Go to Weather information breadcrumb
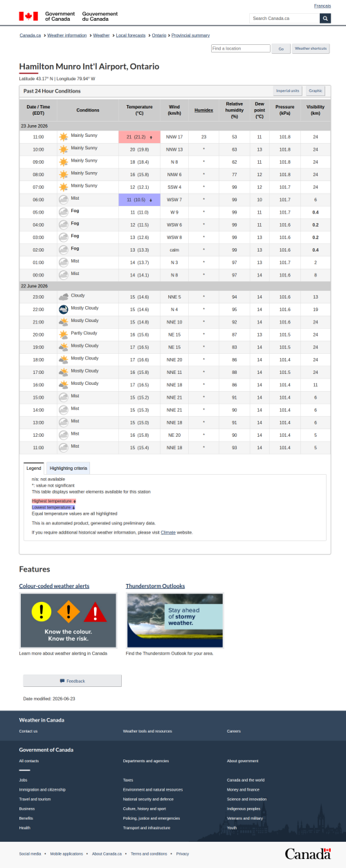The width and height of the screenshot is (346, 868). pos(67,35)
